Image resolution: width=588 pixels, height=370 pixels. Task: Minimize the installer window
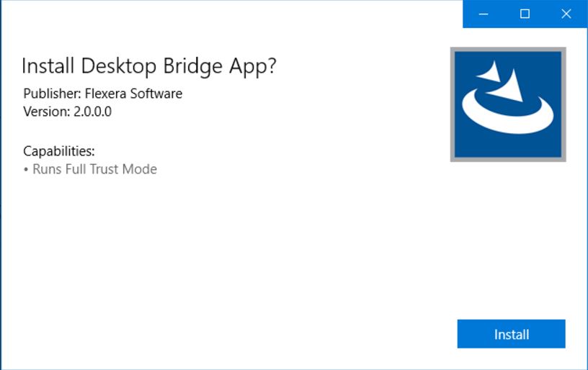484,14
